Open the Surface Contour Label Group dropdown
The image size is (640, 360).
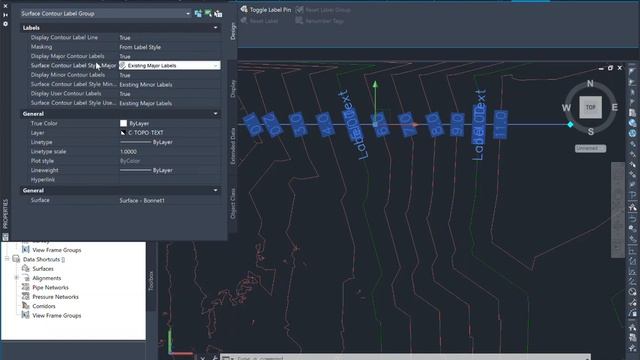[188, 13]
